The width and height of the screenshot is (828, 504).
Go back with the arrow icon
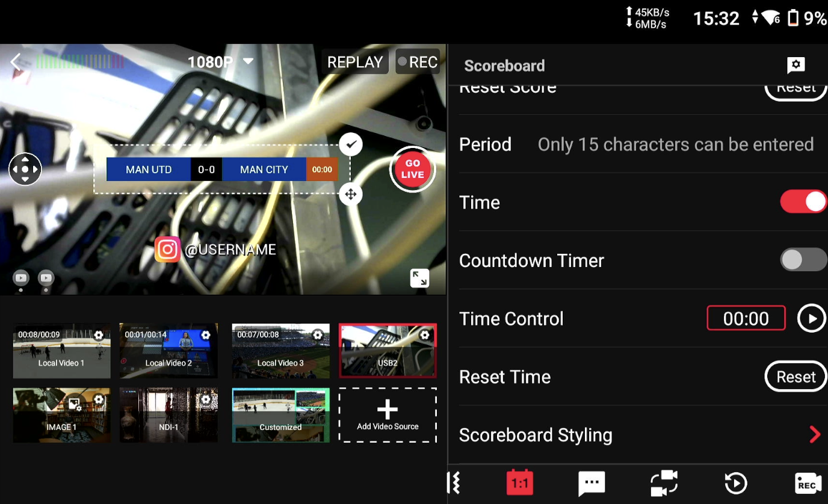click(16, 62)
